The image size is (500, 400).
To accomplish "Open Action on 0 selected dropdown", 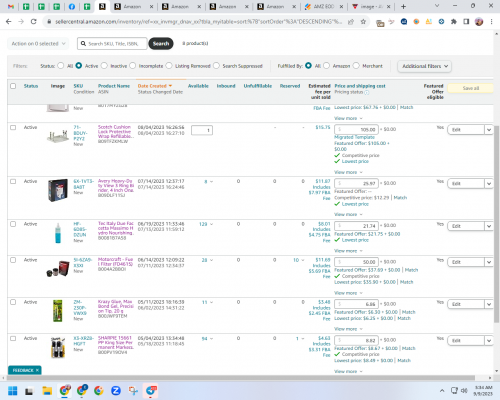I will point(38,44).
